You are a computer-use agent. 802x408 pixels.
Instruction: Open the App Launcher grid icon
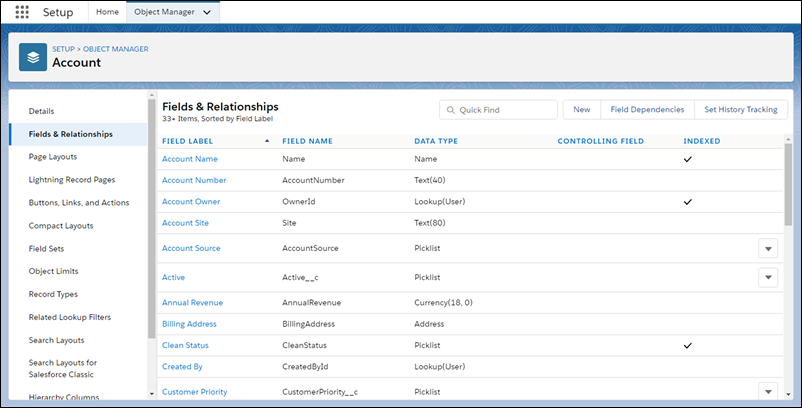22,12
